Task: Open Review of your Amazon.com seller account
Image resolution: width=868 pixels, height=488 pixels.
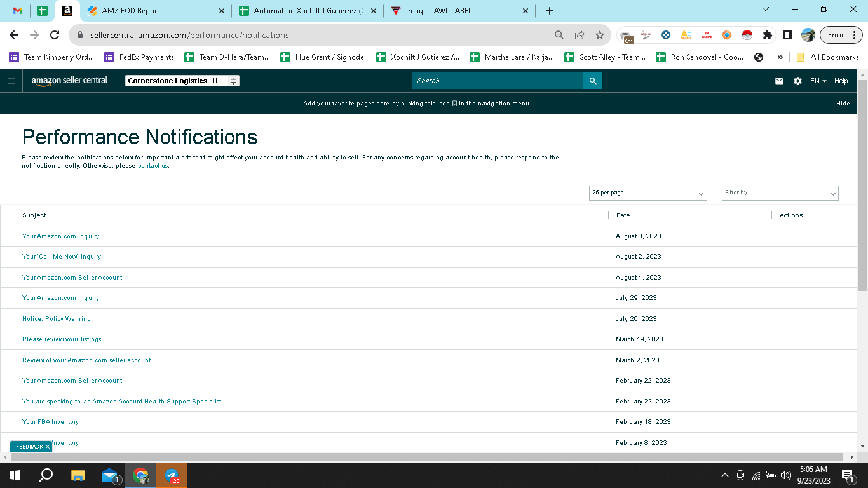Action: pyautogui.click(x=86, y=360)
